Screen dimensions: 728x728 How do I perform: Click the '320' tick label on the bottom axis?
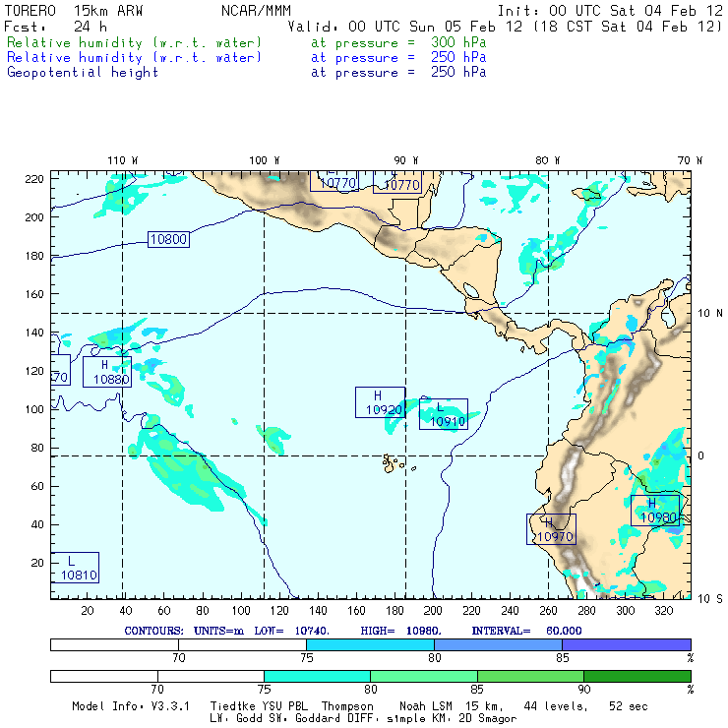click(663, 611)
